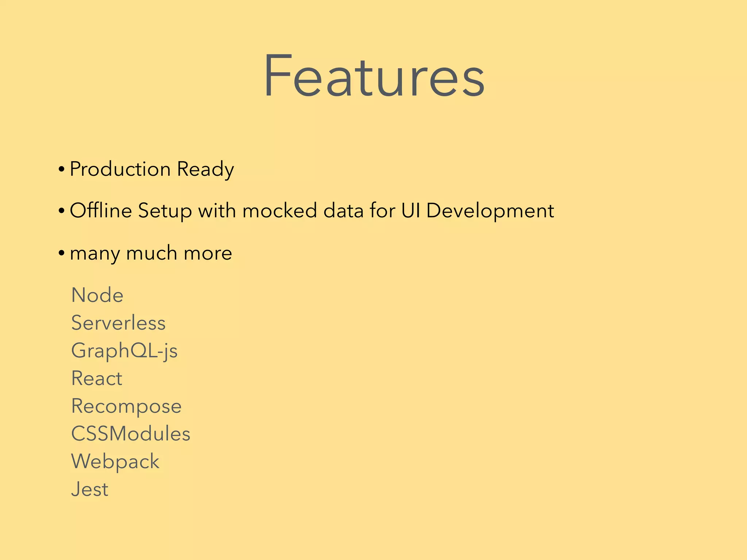Click the Serverless list entry
Viewport: 747px width, 560px height.
pyautogui.click(x=119, y=323)
